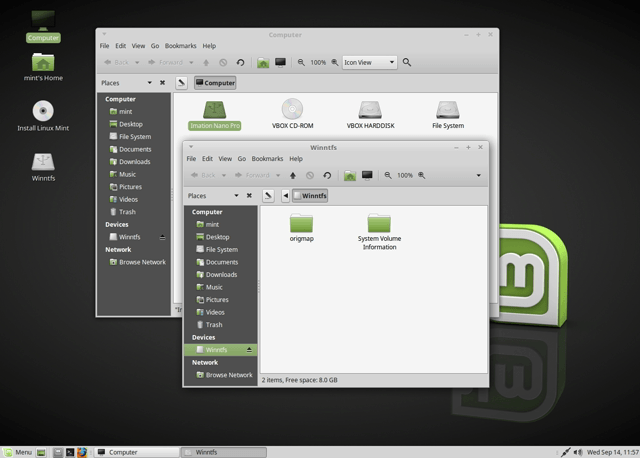Image resolution: width=640 pixels, height=458 pixels.
Task: Open the Mint Menu button on taskbar
Action: click(x=18, y=452)
